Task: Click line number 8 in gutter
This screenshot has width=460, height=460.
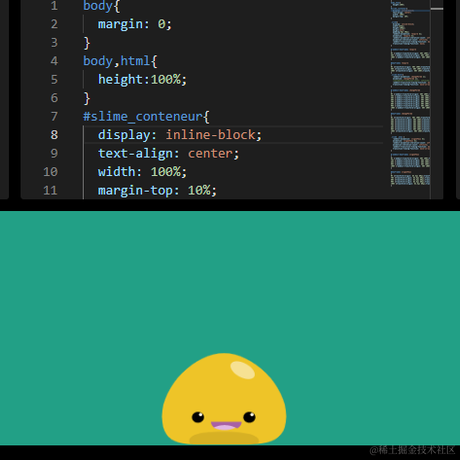Action: pos(54,135)
